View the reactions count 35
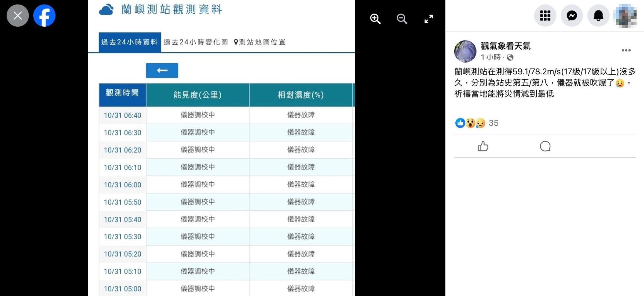 [x=493, y=123]
